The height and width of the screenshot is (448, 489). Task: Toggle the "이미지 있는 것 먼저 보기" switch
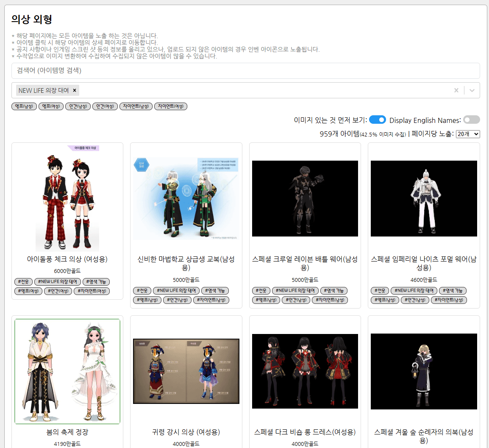[377, 120]
